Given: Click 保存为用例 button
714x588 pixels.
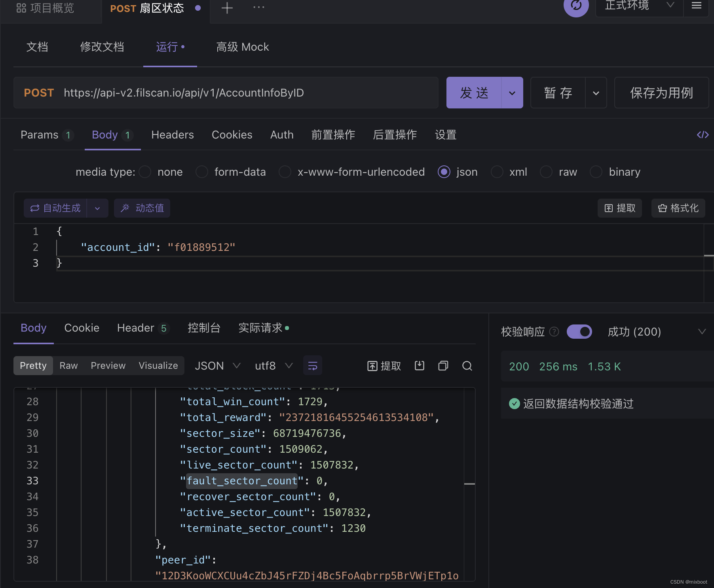Looking at the screenshot, I should tap(661, 93).
